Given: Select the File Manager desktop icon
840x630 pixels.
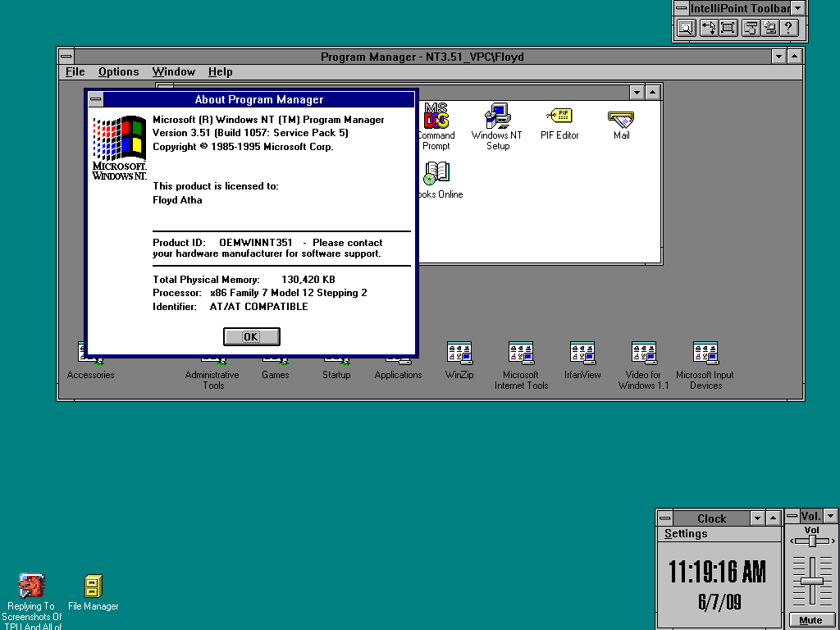Looking at the screenshot, I should (93, 587).
